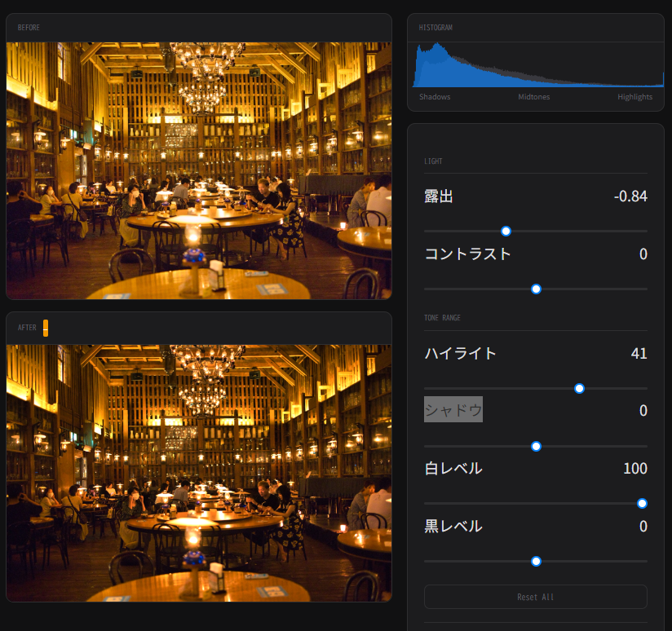672x631 pixels.
Task: Click the blue histogram graph
Action: 536,65
